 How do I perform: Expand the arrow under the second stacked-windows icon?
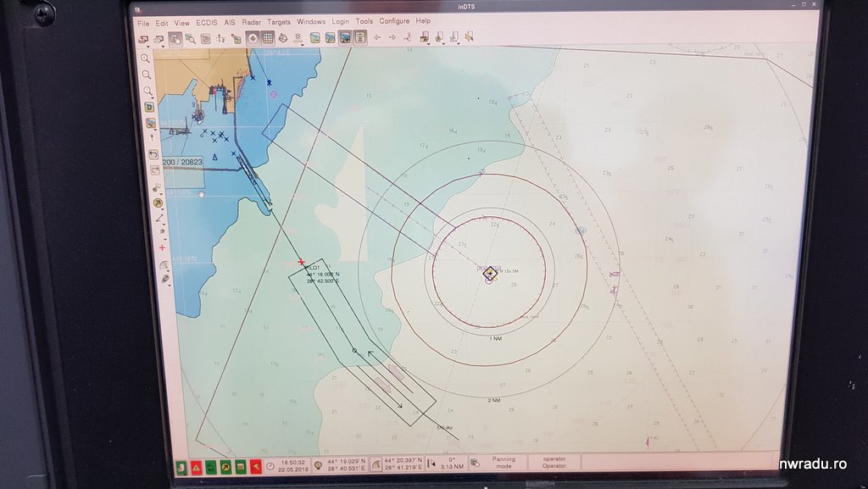click(x=162, y=46)
